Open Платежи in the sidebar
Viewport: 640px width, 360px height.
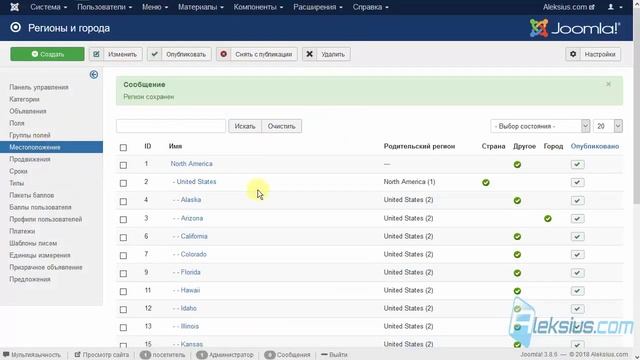point(22,231)
